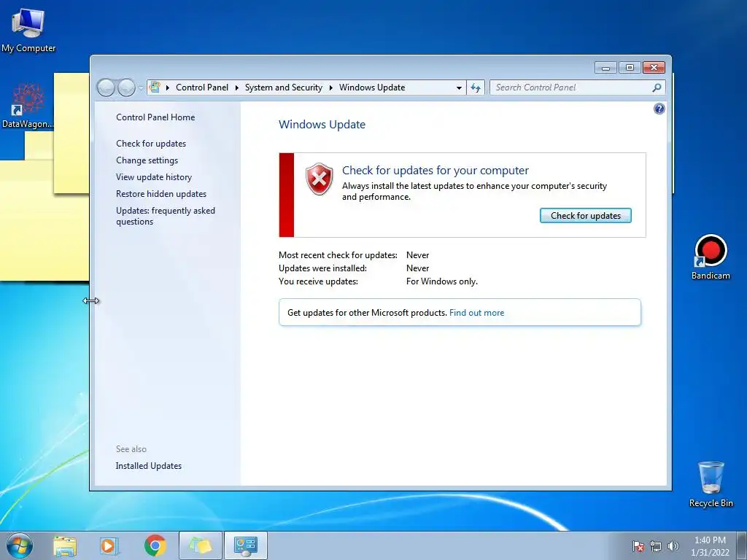The width and height of the screenshot is (747, 560).
Task: Expand the arrow after Control Panel breadcrumb
Action: [237, 87]
